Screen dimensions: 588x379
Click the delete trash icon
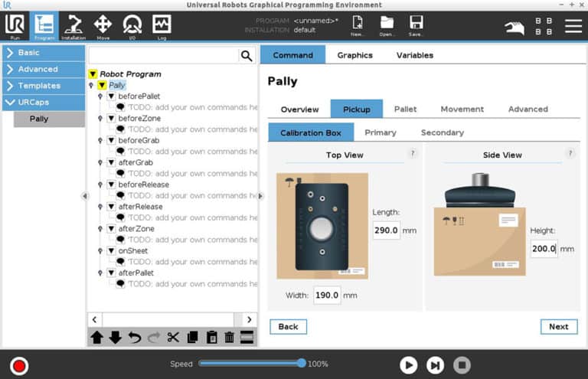pos(229,337)
